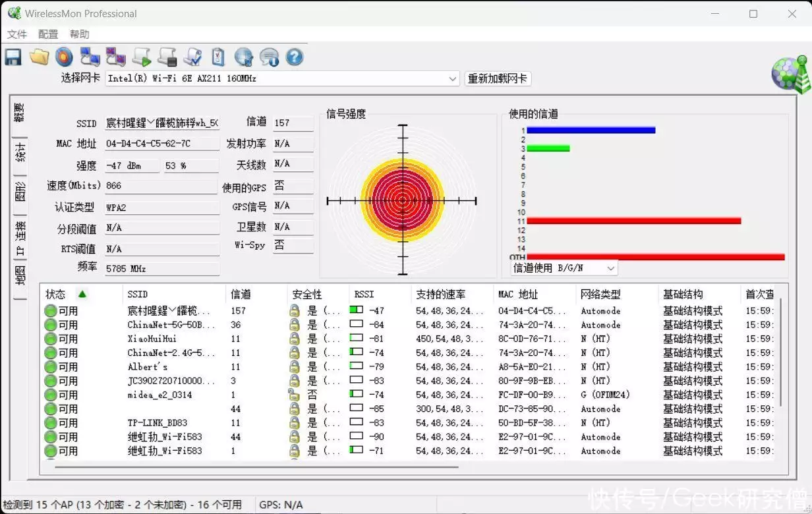Click the RSSI bar icon beside -90

coord(357,437)
